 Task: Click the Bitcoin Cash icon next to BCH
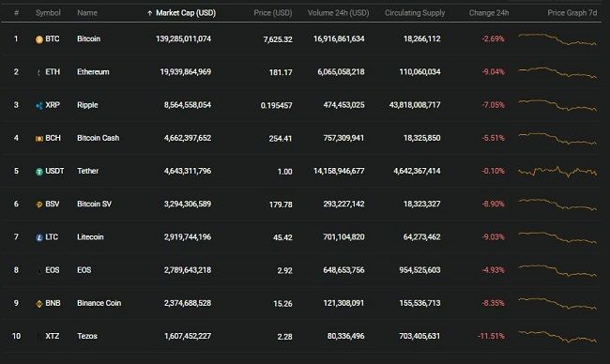[39, 139]
